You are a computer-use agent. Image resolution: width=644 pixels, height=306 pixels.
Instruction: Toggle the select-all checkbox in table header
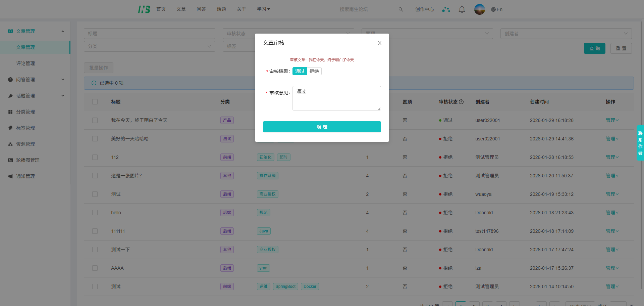pos(95,102)
